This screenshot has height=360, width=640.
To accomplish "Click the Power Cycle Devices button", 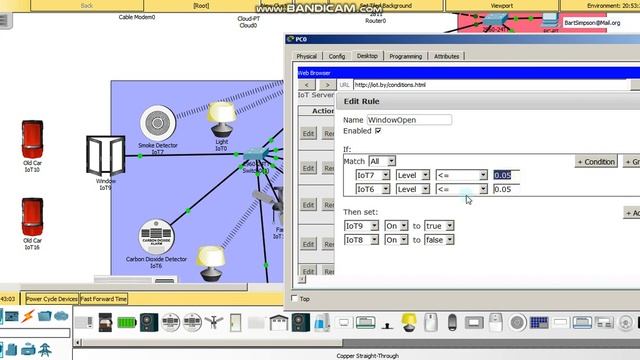I will point(52,299).
